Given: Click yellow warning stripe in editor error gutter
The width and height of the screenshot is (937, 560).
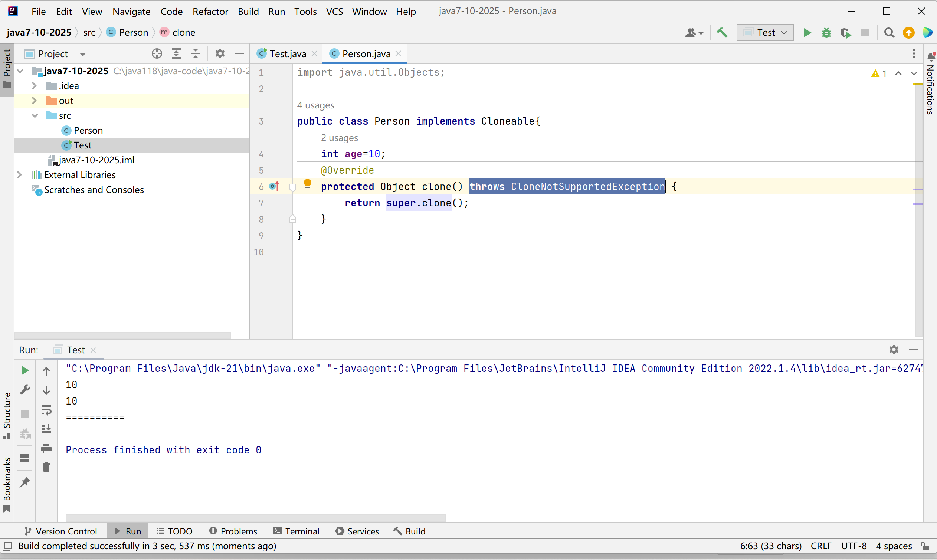Looking at the screenshot, I should pos(917,84).
